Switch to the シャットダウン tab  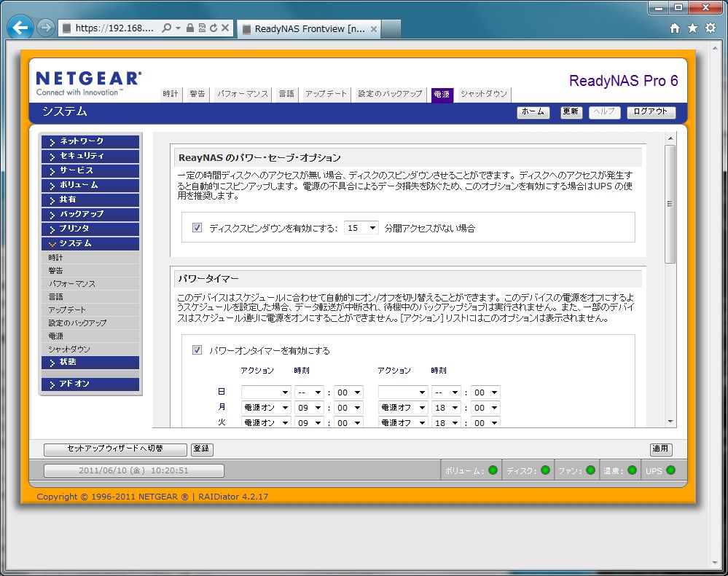(484, 94)
